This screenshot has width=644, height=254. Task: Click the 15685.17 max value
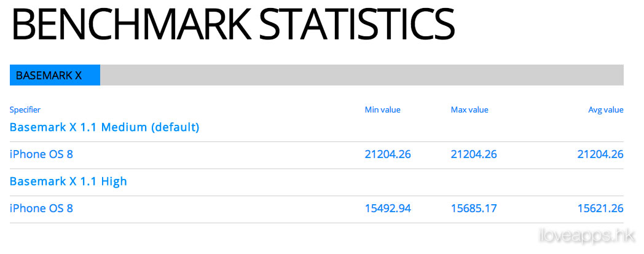474,208
